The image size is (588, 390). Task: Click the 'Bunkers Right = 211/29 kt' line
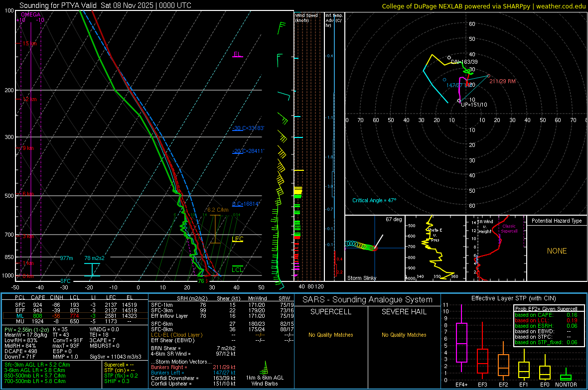click(x=193, y=367)
